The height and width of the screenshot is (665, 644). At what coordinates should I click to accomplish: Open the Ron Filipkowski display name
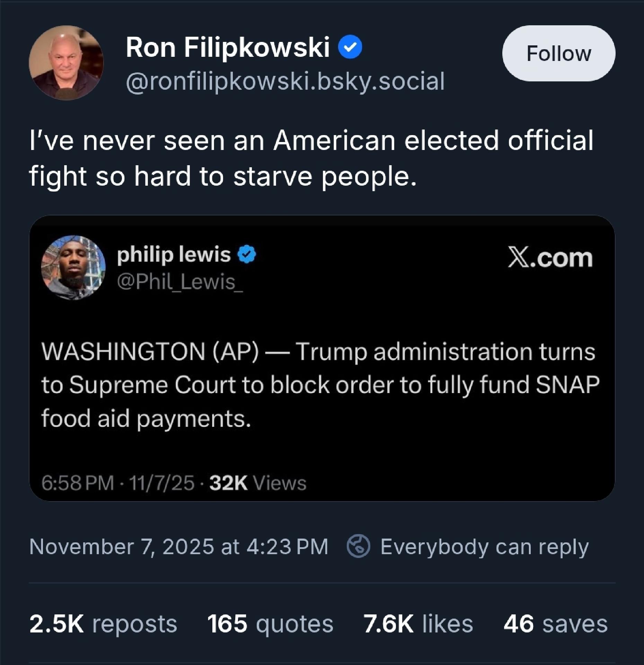pos(227,47)
